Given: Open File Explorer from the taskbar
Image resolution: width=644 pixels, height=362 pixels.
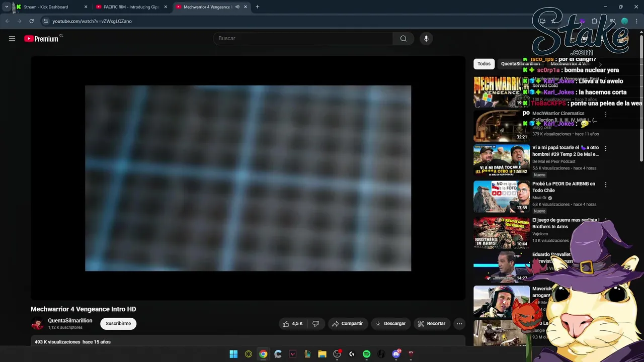Looking at the screenshot, I should click(323, 354).
